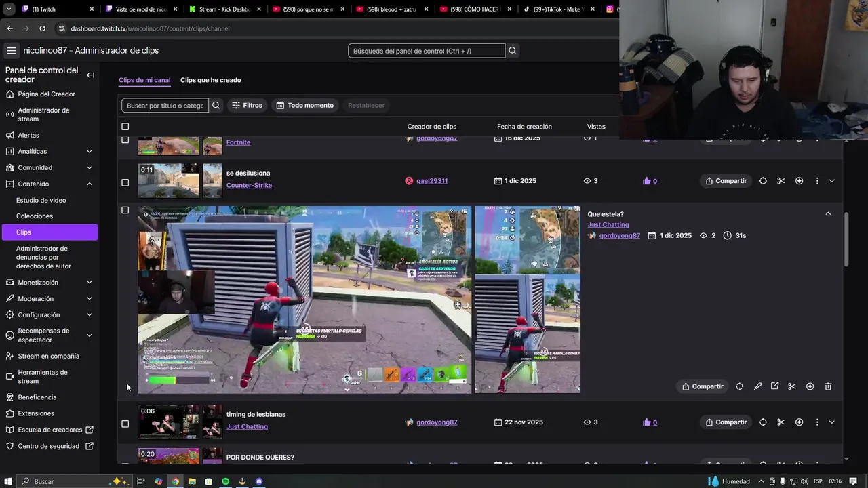
Task: Click the magnifier beside the control panel search
Action: coord(513,51)
